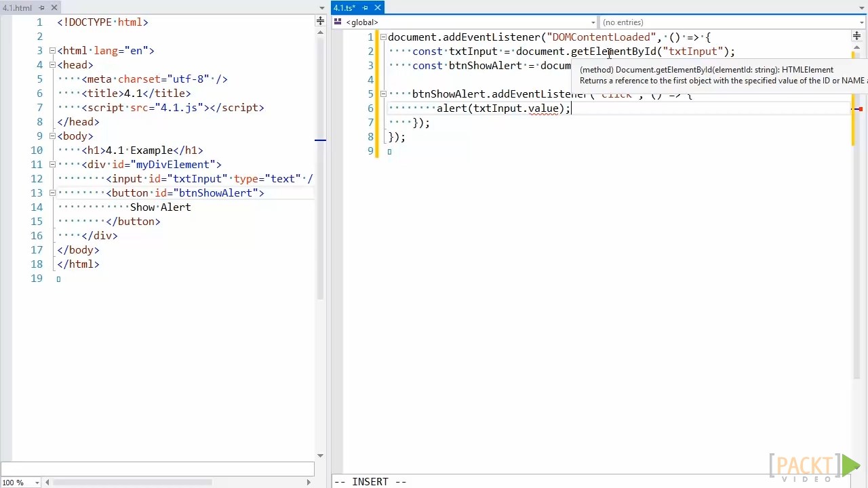Collapse the DOMContentLoaded listener outline block
The width and height of the screenshot is (868, 488).
383,37
